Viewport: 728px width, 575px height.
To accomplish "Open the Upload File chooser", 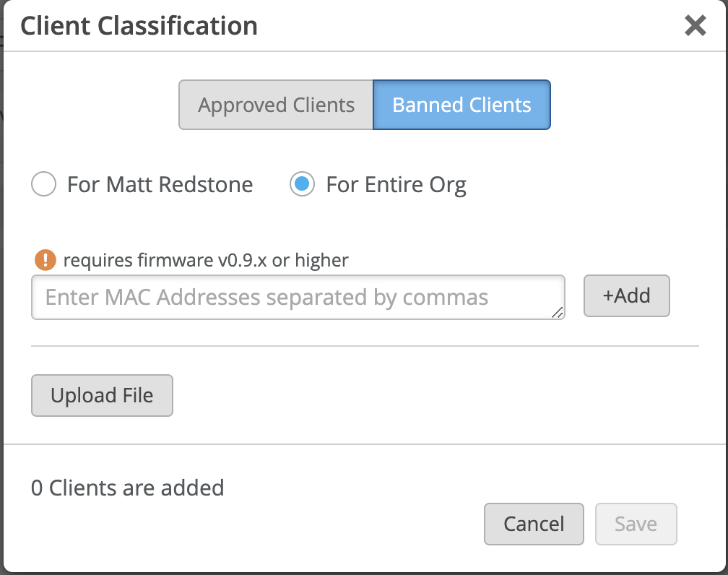I will (102, 395).
